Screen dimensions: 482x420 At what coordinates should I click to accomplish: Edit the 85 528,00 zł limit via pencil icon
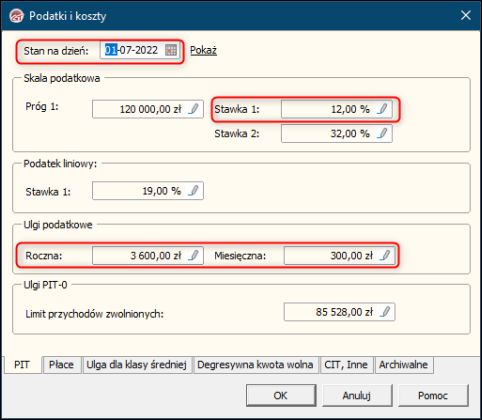[385, 312]
